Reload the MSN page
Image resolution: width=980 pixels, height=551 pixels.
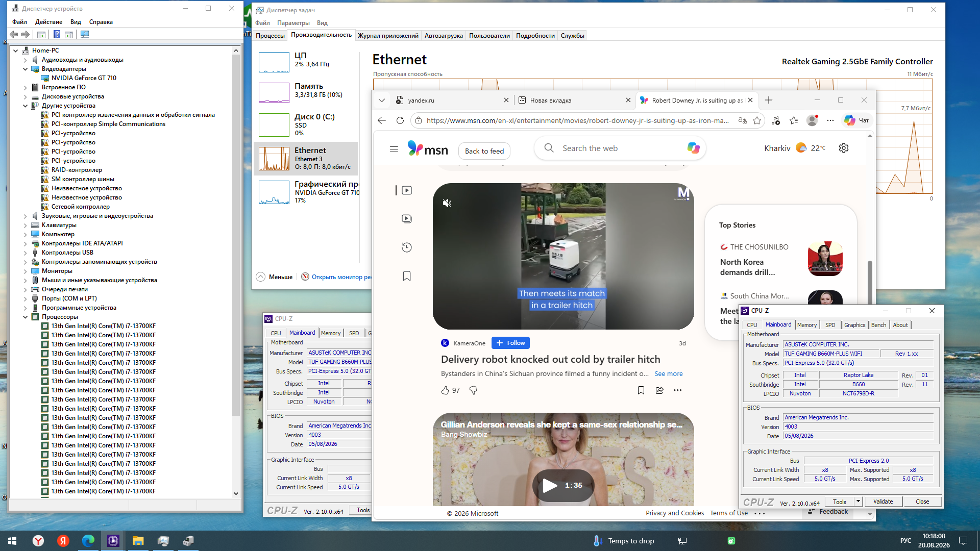pyautogui.click(x=400, y=120)
